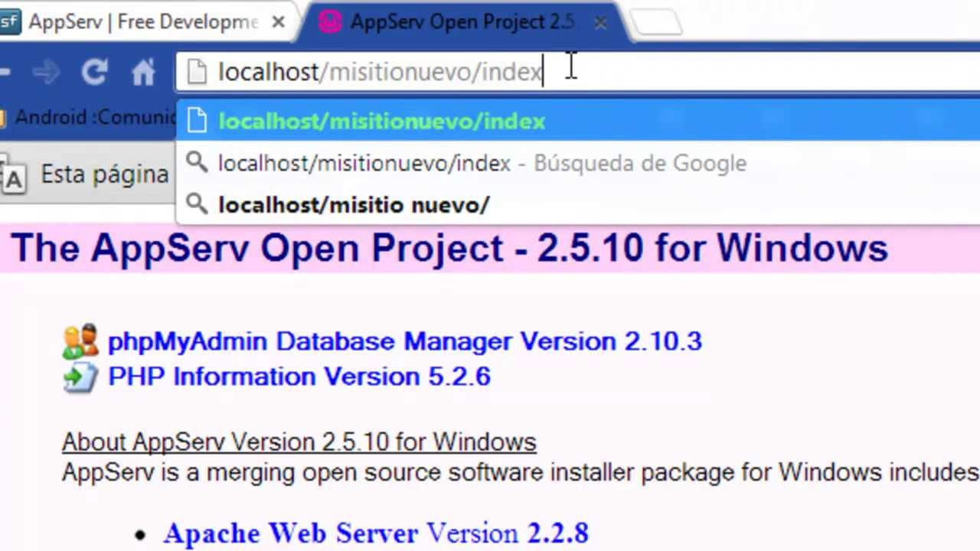Click the pink favicon on AppServ Open Project tab
Viewport: 980px width, 551px height.
(330, 22)
